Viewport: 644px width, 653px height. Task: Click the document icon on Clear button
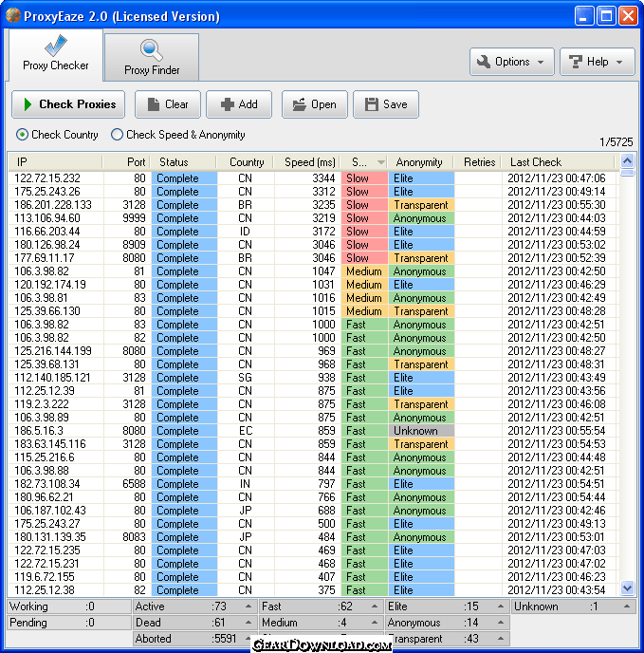coord(154,104)
